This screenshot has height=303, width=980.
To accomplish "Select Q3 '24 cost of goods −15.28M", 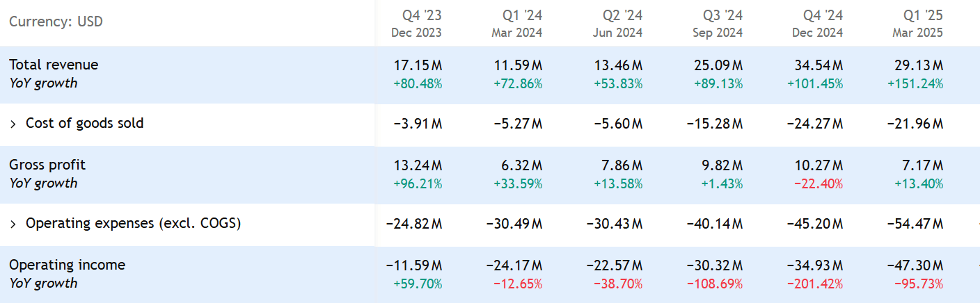I will click(715, 124).
